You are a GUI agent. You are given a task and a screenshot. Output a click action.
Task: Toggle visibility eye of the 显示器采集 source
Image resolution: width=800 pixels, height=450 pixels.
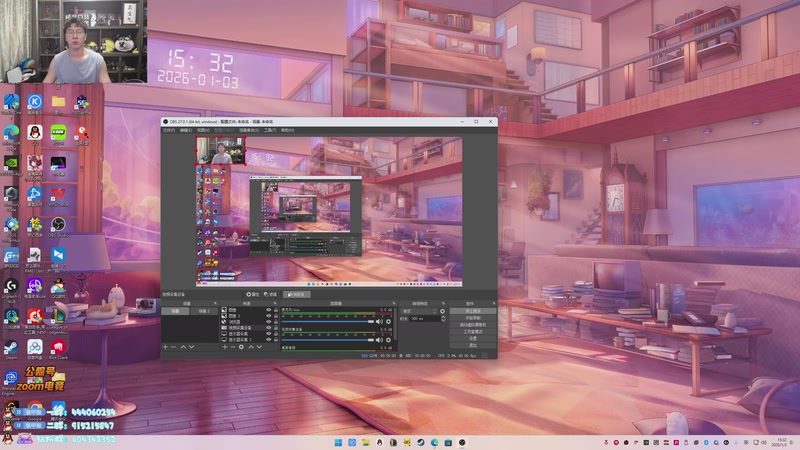[x=268, y=334]
